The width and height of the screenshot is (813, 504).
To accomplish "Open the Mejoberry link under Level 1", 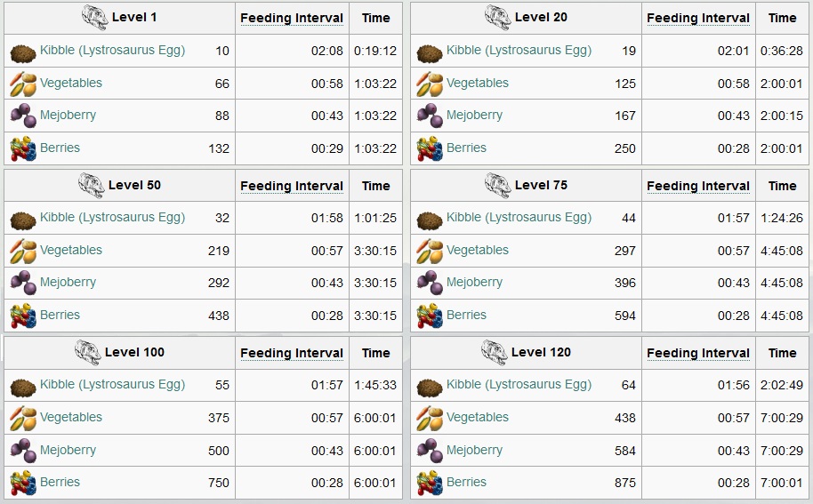I will [68, 115].
